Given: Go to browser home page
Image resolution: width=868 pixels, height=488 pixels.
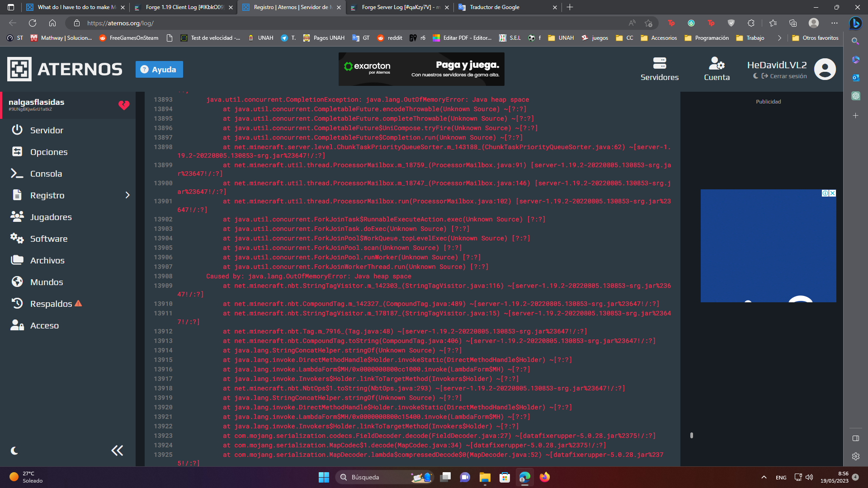Looking at the screenshot, I should (x=52, y=23).
